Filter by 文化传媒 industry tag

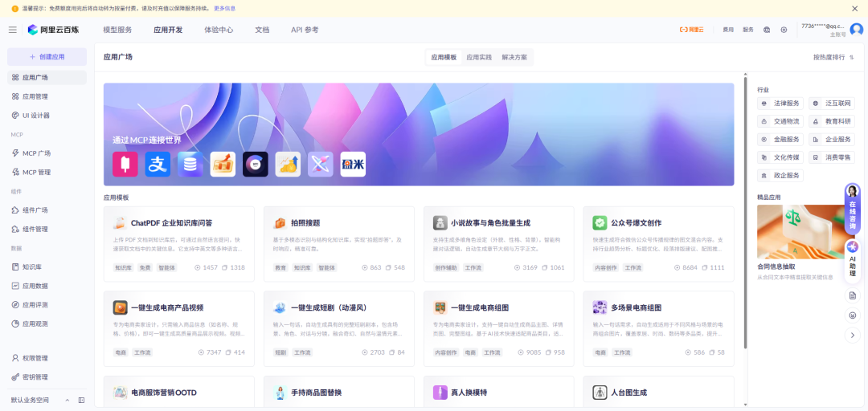point(780,157)
